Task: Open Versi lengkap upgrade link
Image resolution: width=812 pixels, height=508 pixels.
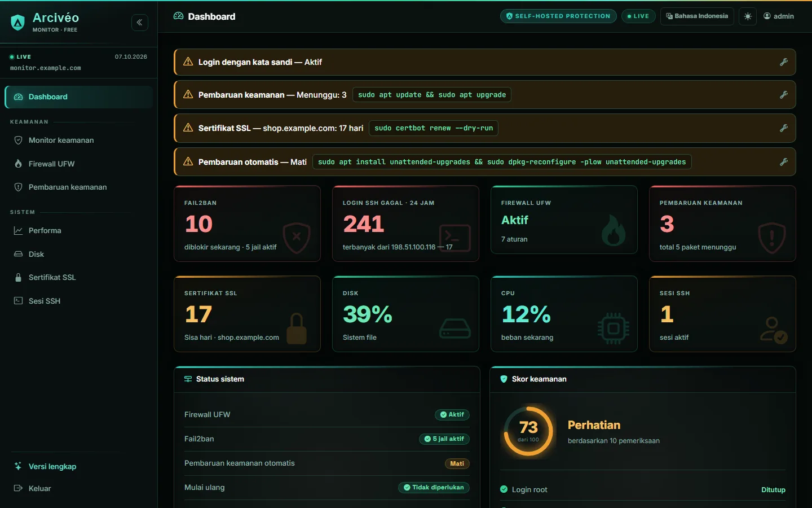Action: [x=78, y=466]
